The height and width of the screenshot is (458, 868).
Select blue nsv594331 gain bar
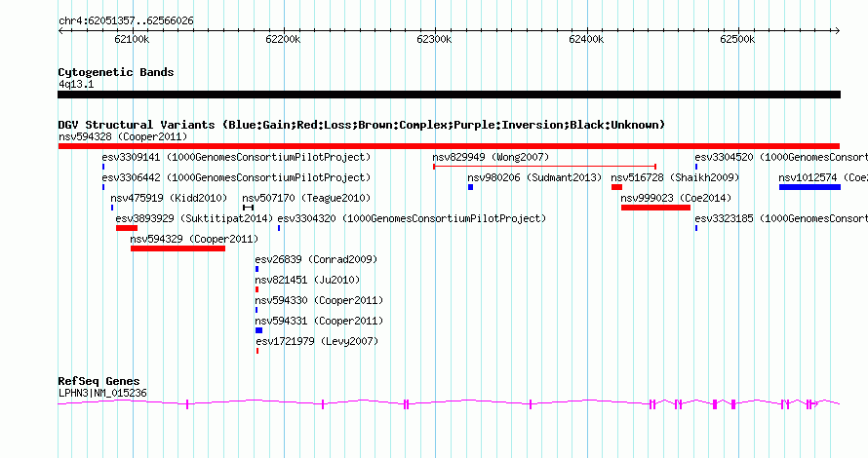[259, 330]
